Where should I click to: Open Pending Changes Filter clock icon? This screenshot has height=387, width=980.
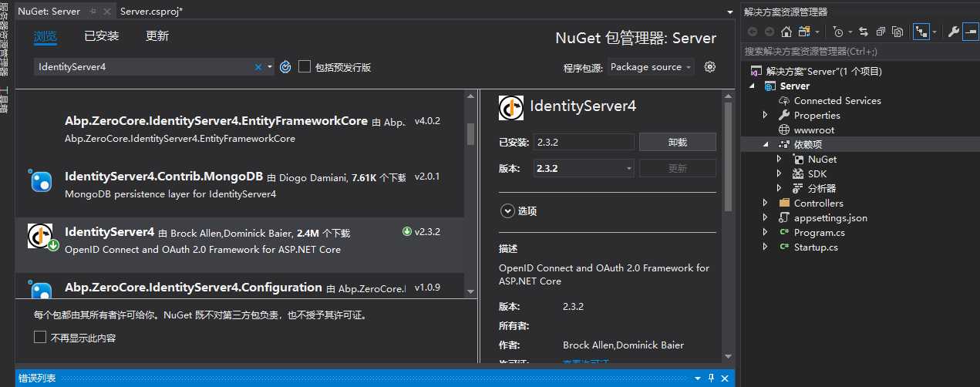coord(839,32)
